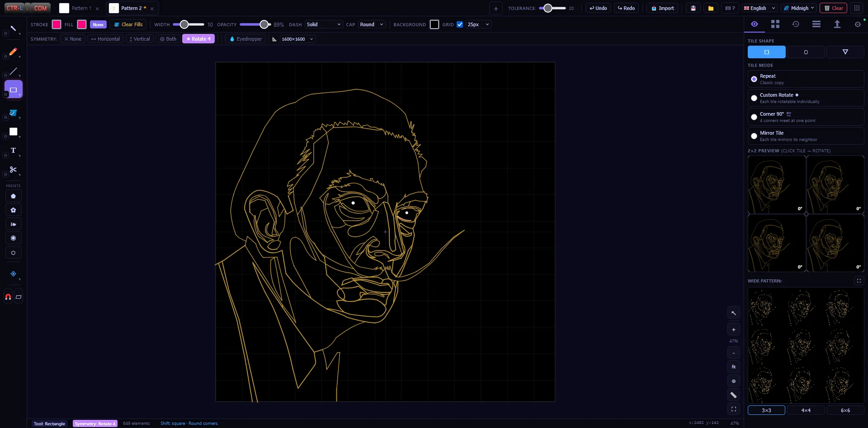Open the canvas size 1600×1600 dropdown
The width and height of the screenshot is (868, 428).
(x=297, y=39)
